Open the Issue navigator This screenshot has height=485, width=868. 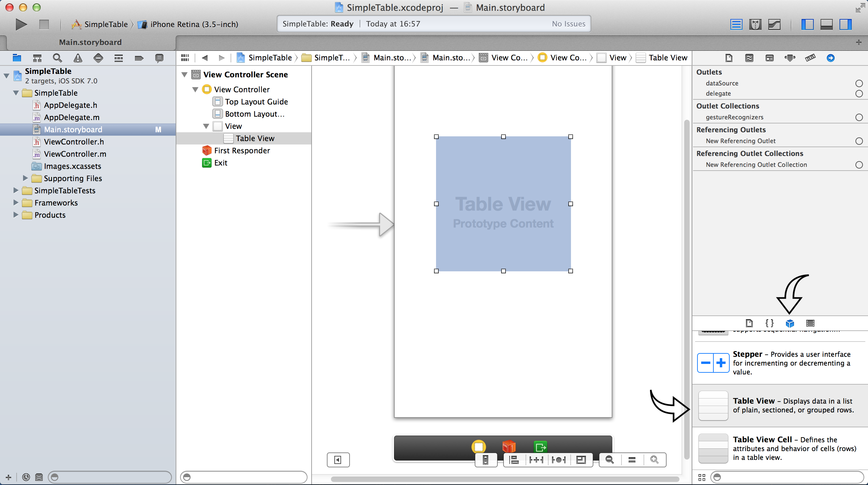[78, 58]
